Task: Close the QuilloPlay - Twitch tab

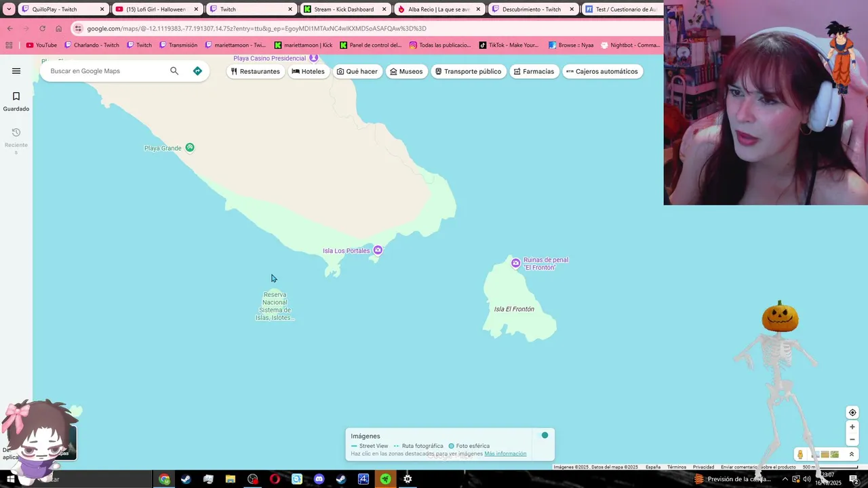Action: point(102,9)
